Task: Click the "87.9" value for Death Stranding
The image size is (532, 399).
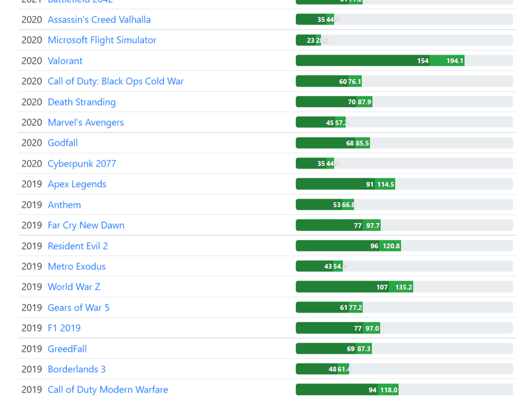Action: pos(364,102)
